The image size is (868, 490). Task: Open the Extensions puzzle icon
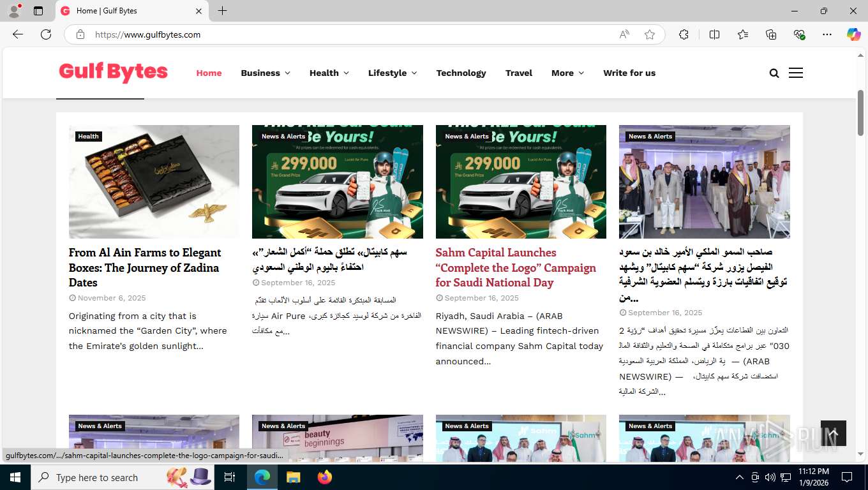pos(684,34)
